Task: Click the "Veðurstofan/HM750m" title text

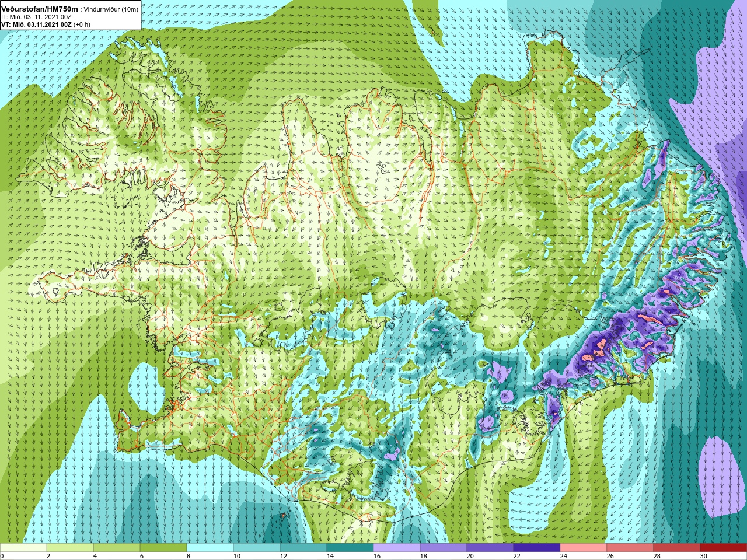Action: click(40, 9)
